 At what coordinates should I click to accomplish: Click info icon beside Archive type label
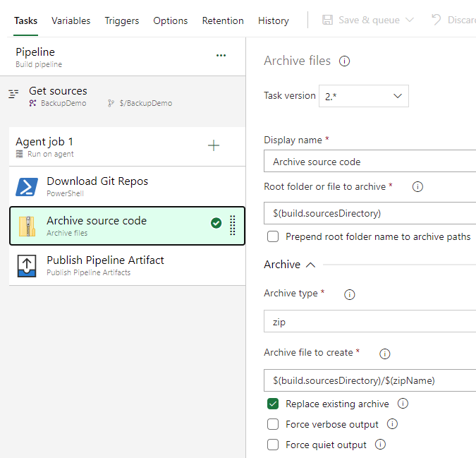click(x=349, y=294)
